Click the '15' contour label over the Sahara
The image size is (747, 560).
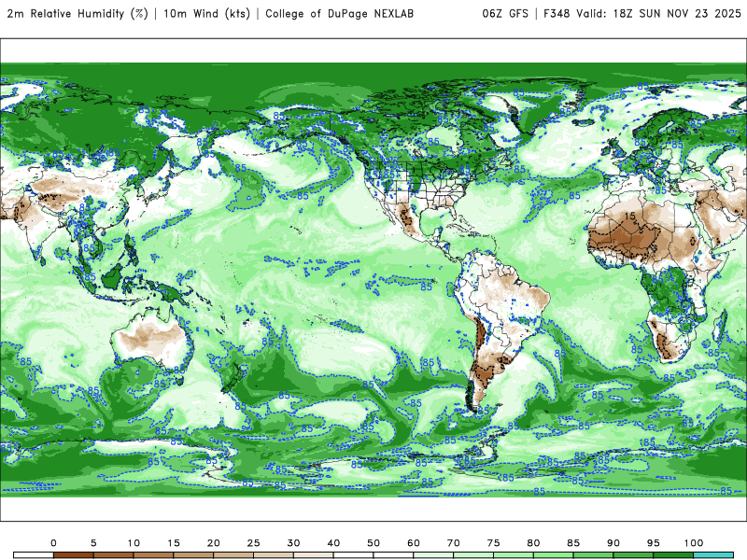click(x=629, y=217)
